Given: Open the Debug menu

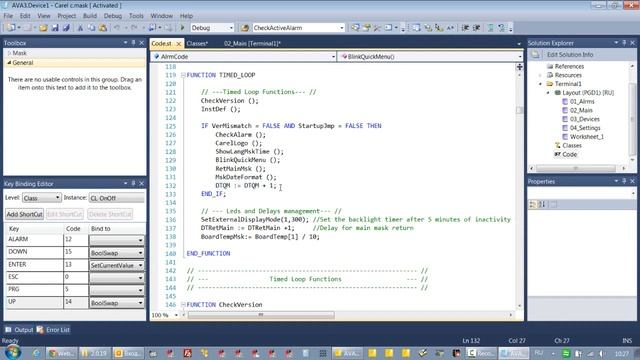Looking at the screenshot, I should 113,16.
